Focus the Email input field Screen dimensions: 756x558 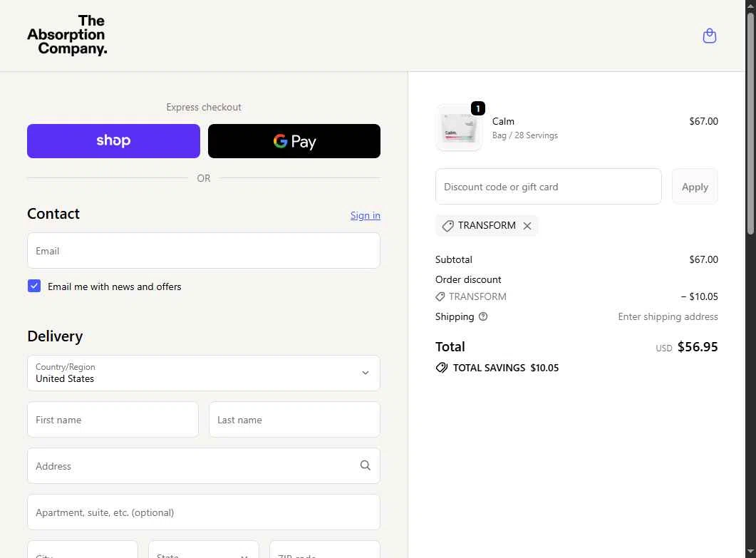(x=204, y=251)
